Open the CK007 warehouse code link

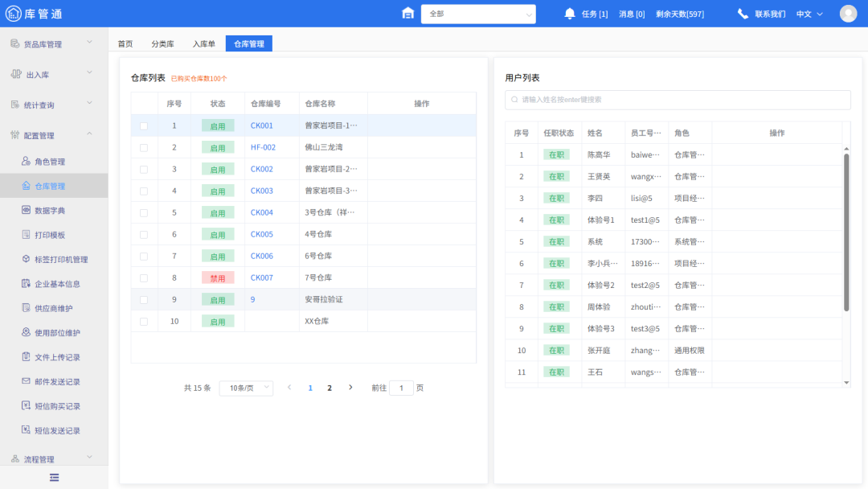coord(262,277)
